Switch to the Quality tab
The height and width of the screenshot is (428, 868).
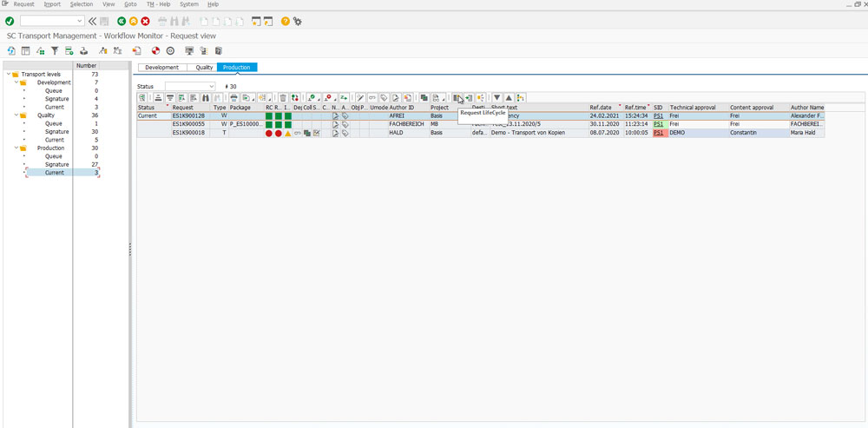point(204,68)
